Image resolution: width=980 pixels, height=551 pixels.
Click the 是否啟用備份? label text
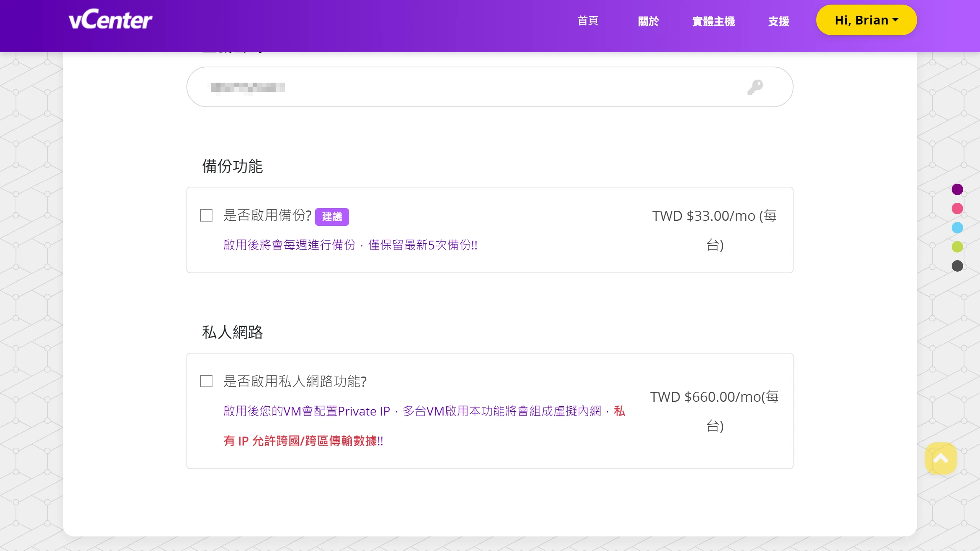pos(267,215)
